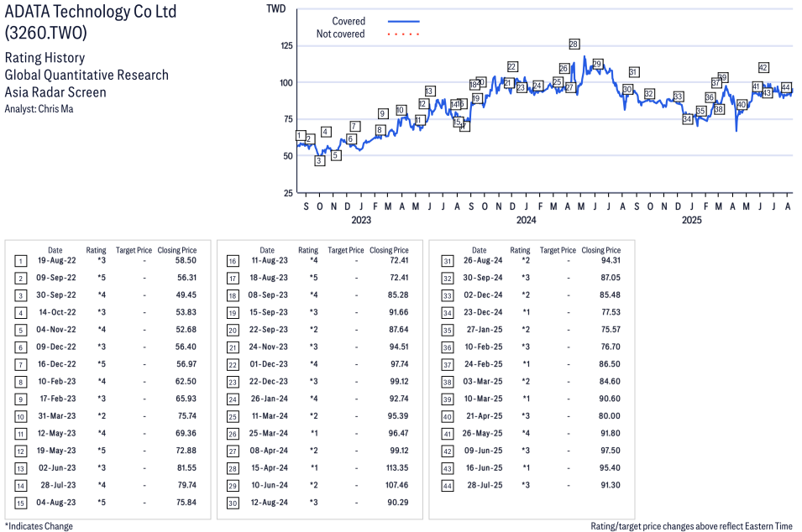This screenshot has width=802, height=532.
Task: Click numbered box 1 in the table
Action: point(20,261)
